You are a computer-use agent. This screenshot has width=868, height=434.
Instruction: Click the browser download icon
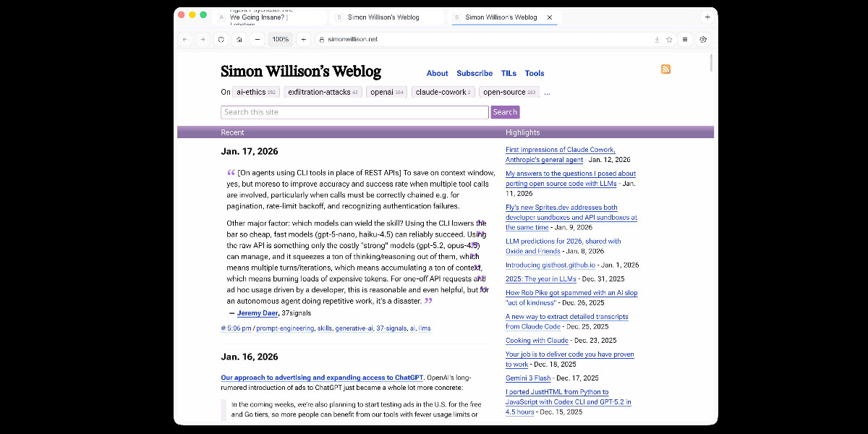click(657, 40)
